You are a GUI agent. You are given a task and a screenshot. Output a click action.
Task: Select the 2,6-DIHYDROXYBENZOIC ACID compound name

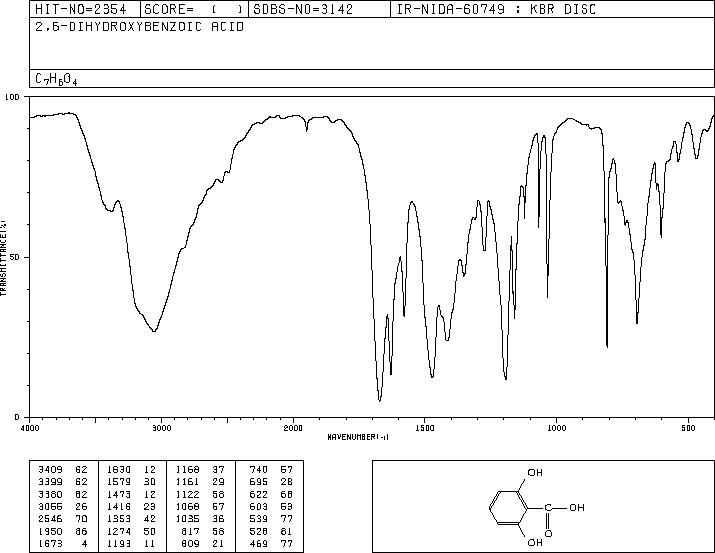[x=140, y=27]
